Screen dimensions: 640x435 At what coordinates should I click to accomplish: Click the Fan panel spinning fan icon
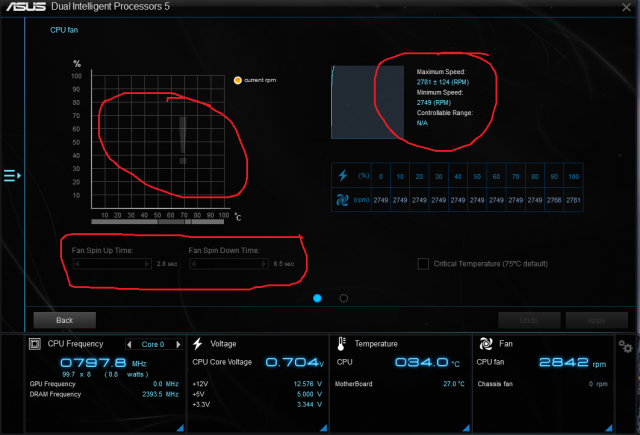tap(486, 344)
